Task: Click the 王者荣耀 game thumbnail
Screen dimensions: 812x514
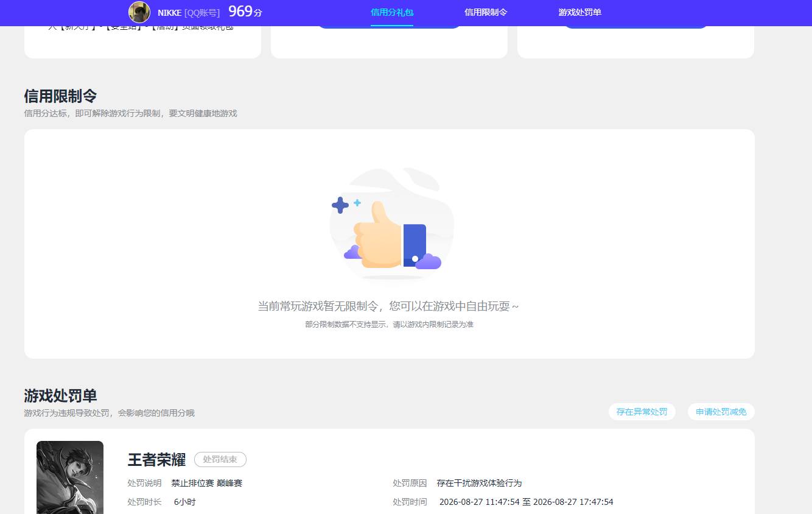Action: 70,477
